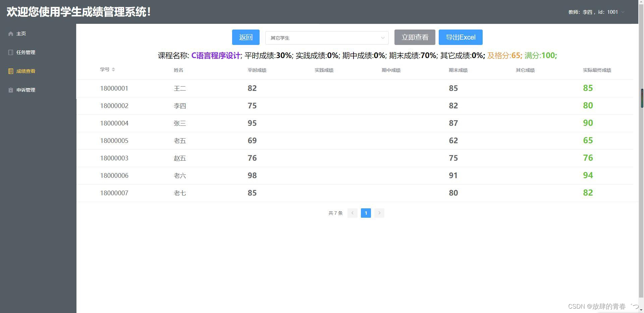This screenshot has width=644, height=313.
Task: Click 王二's final score 85 in green
Action: coord(588,88)
